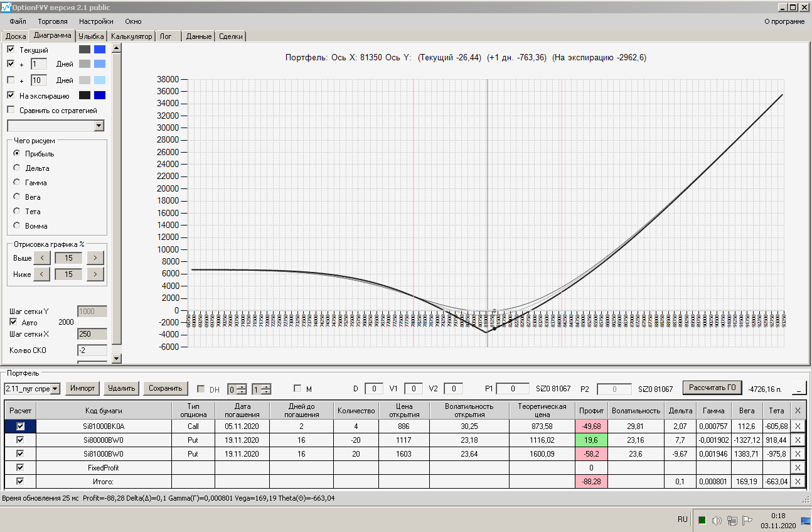Click the DH first spinner showing 0
Screen dimensions: 812x532
237,389
